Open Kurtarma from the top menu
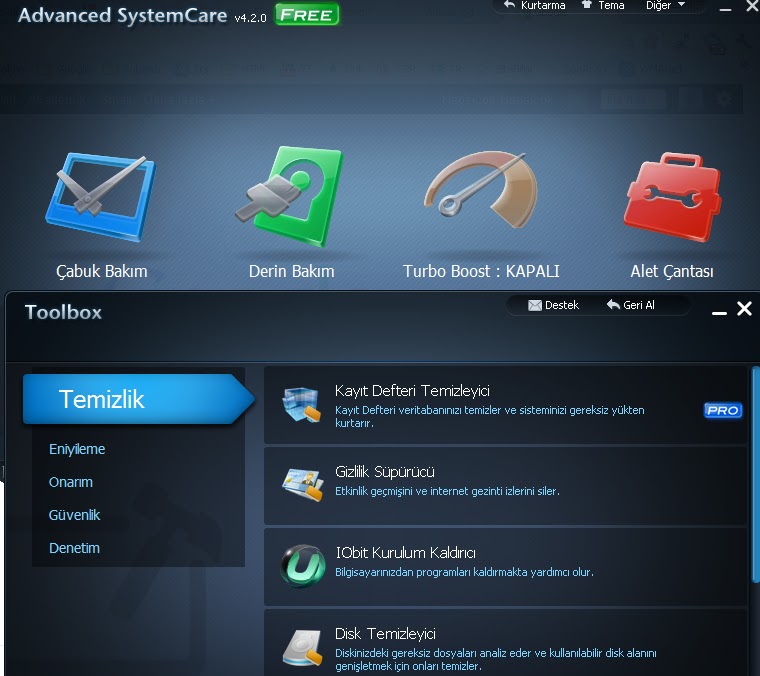The height and width of the screenshot is (676, 760). pos(534,5)
